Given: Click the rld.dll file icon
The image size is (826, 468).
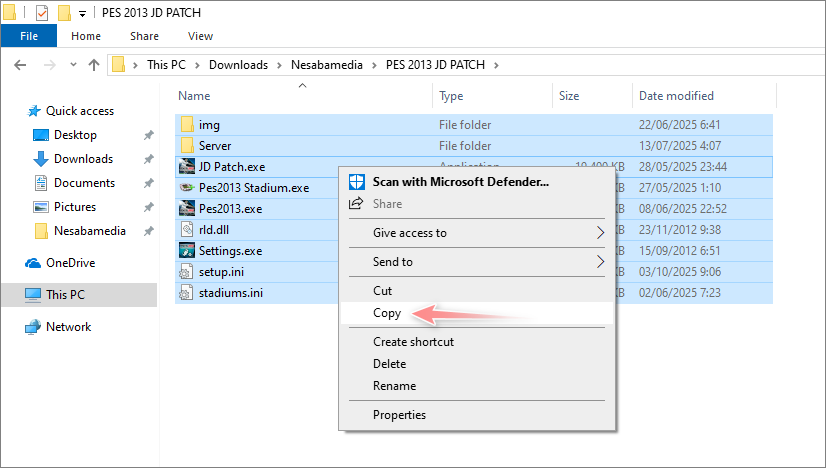Looking at the screenshot, I should [x=187, y=229].
